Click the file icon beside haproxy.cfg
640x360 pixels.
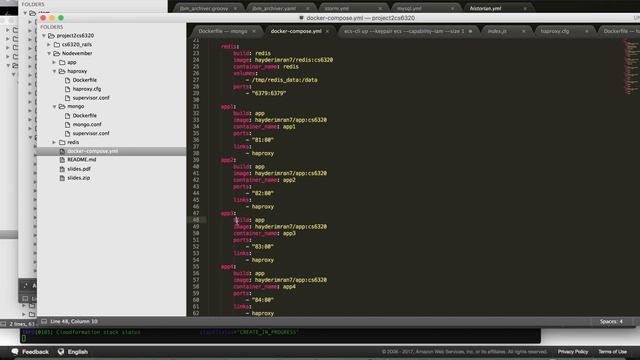(68, 89)
